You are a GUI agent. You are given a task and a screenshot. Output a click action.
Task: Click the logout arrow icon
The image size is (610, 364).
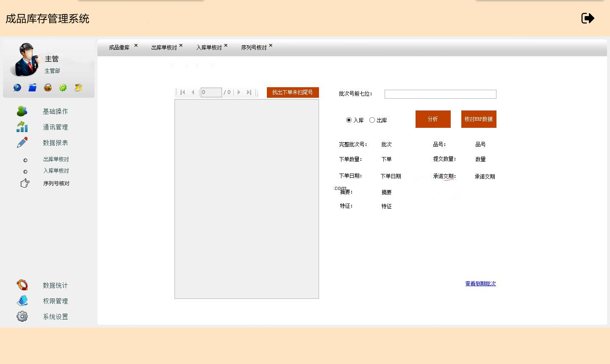click(x=588, y=18)
